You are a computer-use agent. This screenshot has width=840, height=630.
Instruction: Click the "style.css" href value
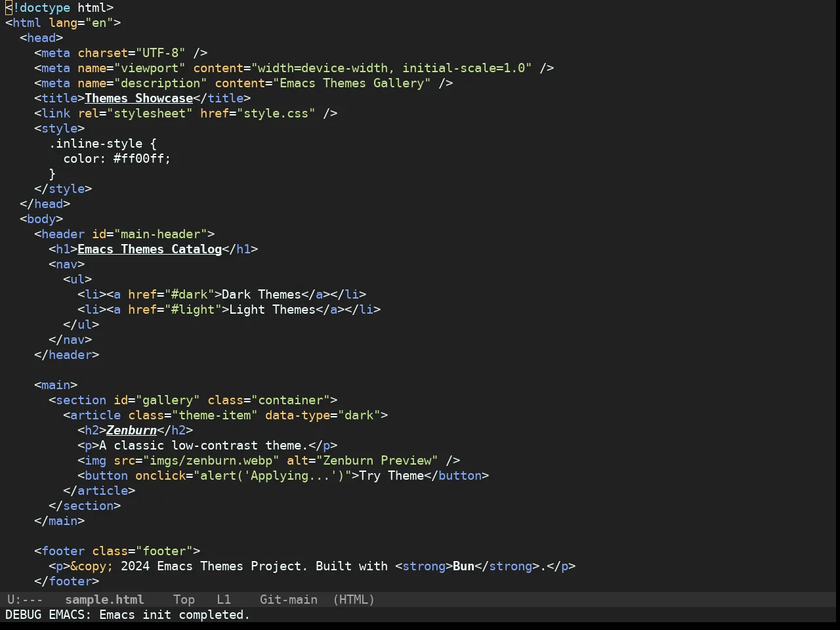click(x=276, y=114)
